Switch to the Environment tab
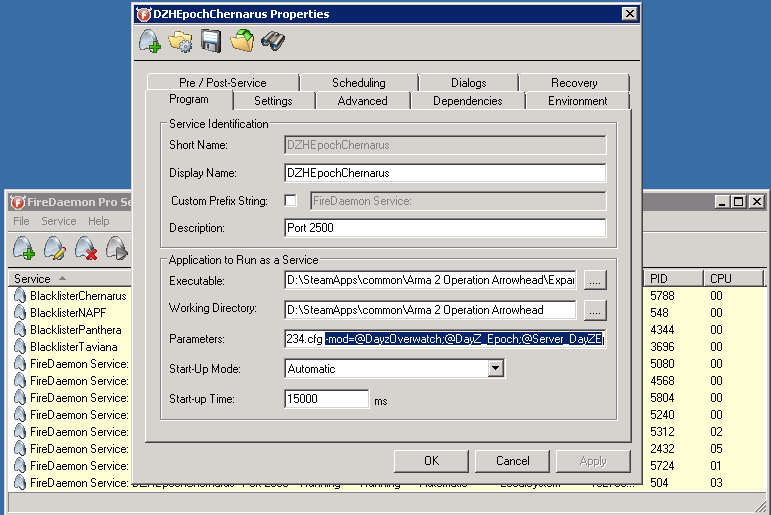Viewport: 771px width, 515px height. click(578, 101)
